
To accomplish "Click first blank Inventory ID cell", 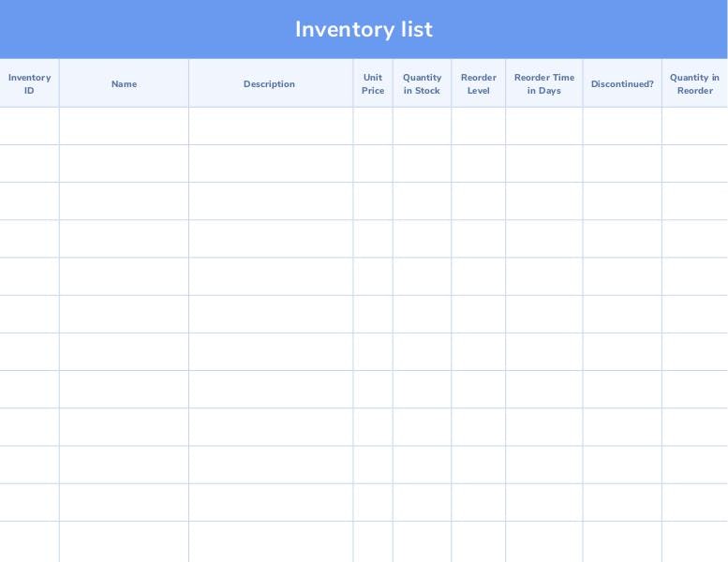I will click(29, 126).
